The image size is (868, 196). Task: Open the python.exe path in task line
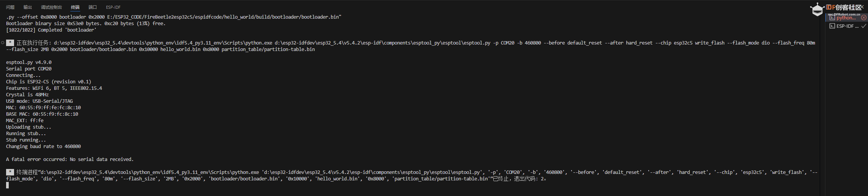point(163,43)
